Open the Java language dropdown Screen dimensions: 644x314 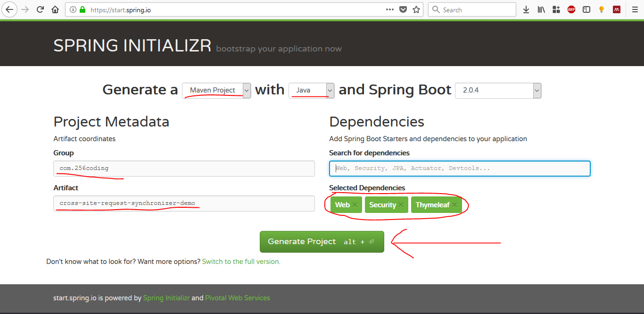point(311,90)
